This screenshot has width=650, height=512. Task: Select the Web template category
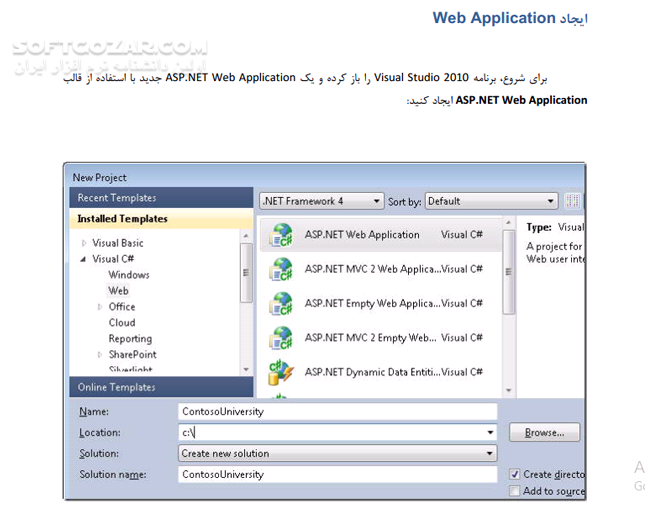(119, 291)
